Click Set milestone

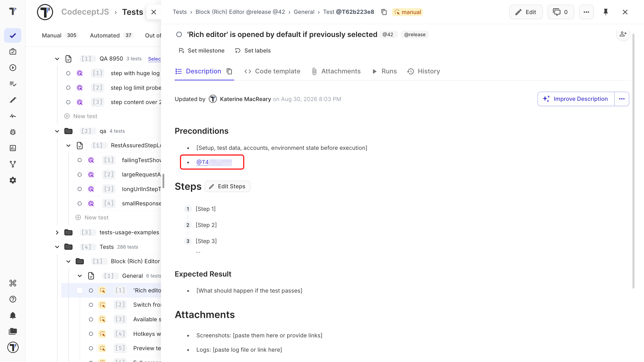[x=202, y=51]
